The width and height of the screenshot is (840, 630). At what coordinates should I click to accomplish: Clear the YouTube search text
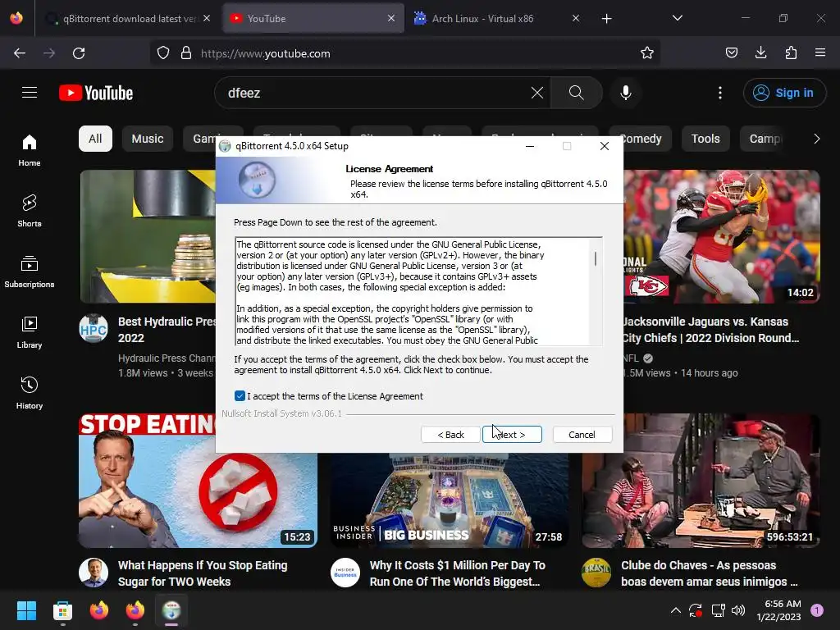536,93
